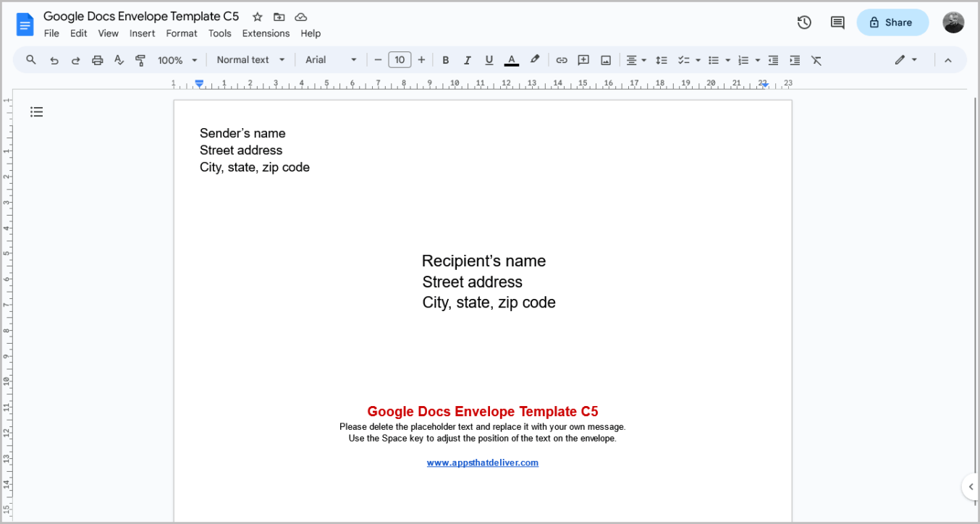Open the Normal text style dropdown

[250, 60]
